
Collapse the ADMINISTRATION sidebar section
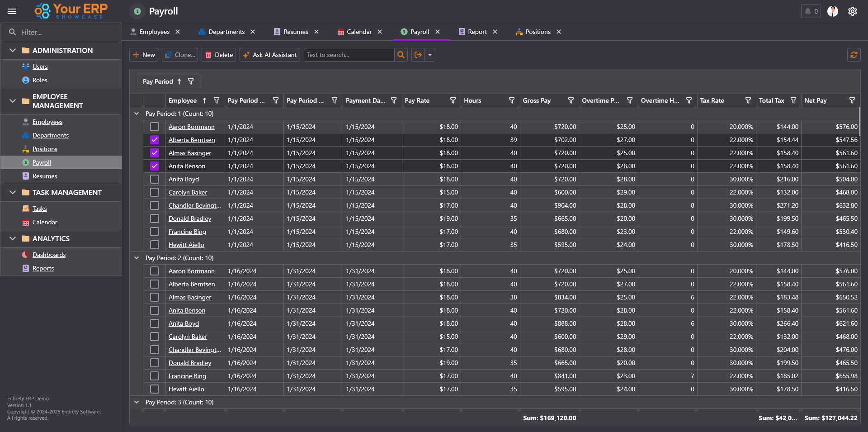[13, 50]
